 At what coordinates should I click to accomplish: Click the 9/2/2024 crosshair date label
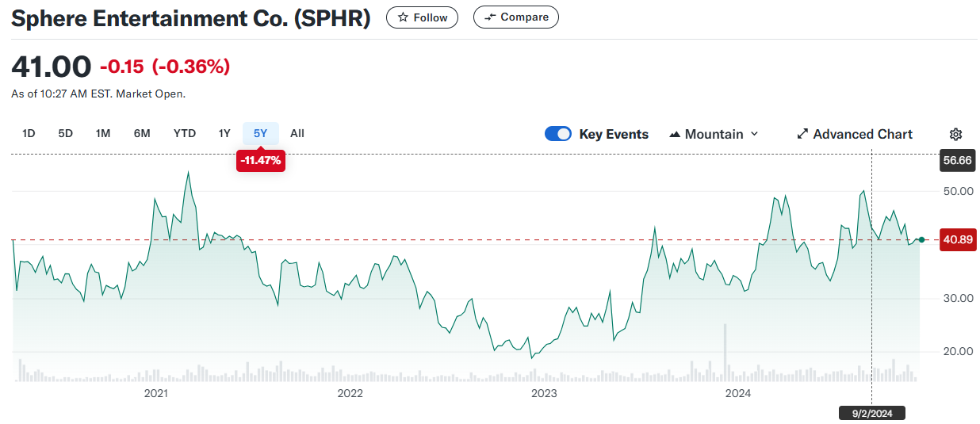[871, 413]
